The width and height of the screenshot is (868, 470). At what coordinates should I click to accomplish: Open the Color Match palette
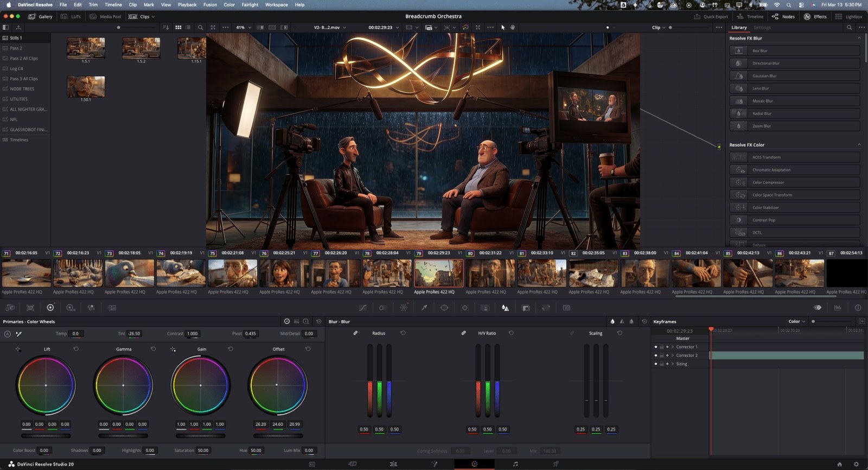coord(30,308)
